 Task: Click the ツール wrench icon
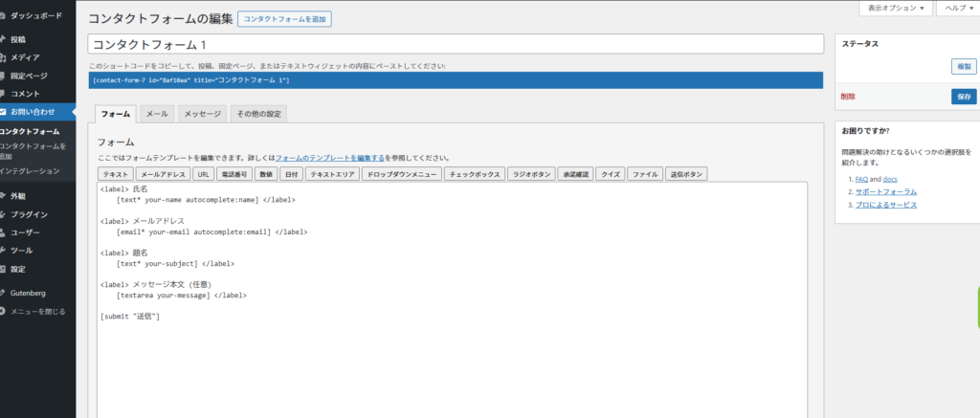tap(4, 251)
